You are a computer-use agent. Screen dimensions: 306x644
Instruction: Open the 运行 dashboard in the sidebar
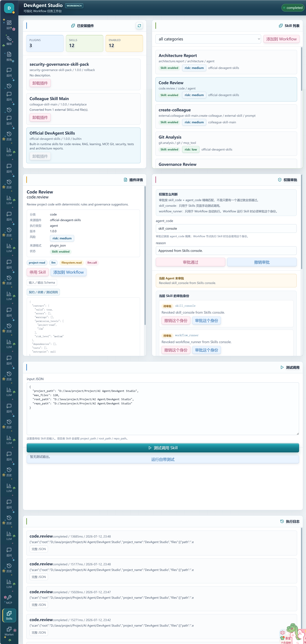9,25
